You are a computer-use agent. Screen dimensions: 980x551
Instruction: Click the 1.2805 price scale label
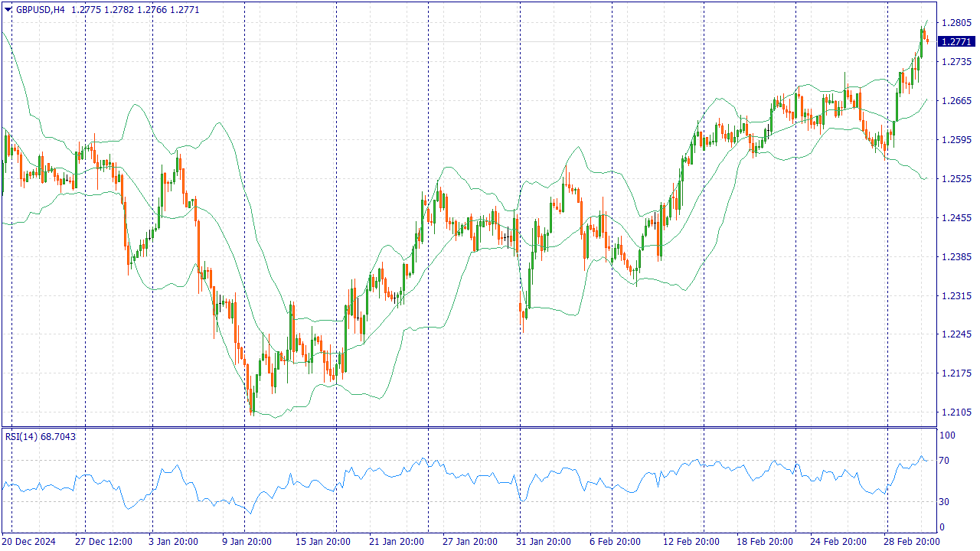coord(958,23)
